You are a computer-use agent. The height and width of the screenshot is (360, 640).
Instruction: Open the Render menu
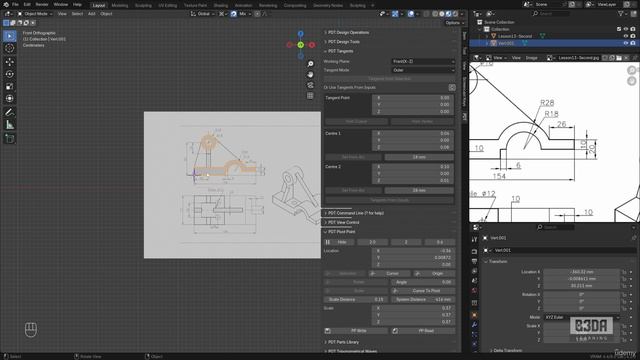tap(42, 4)
